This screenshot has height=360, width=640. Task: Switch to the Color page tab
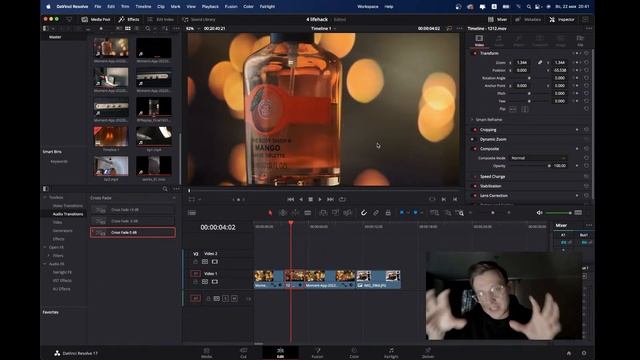pyautogui.click(x=354, y=353)
